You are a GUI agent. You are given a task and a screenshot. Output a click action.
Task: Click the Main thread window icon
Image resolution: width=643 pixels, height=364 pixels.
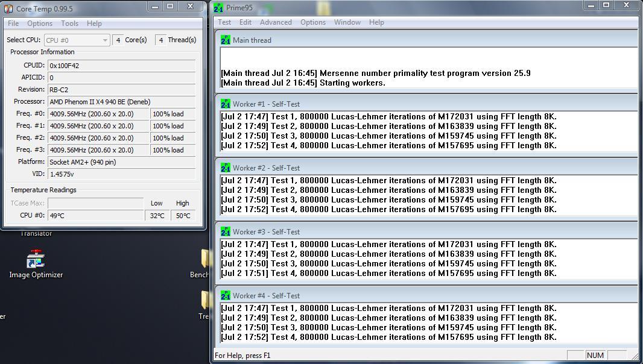(226, 40)
